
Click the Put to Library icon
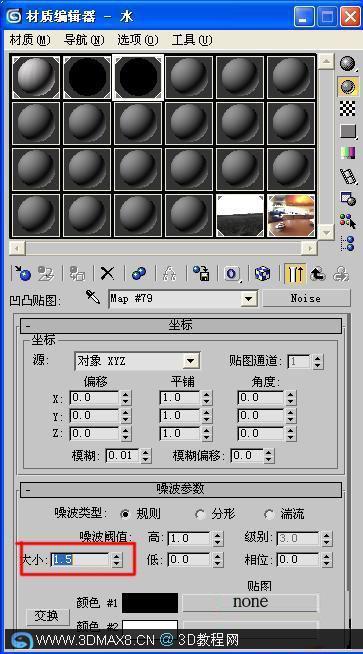click(x=201, y=273)
